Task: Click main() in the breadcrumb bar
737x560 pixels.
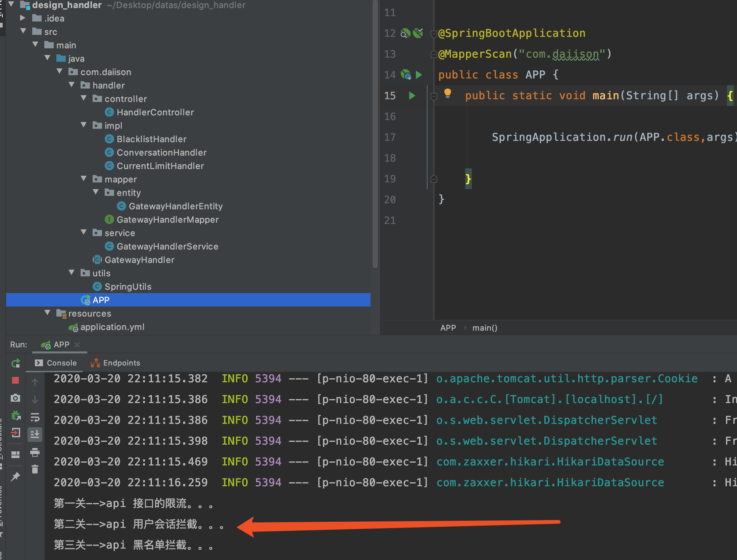Action: coord(485,328)
